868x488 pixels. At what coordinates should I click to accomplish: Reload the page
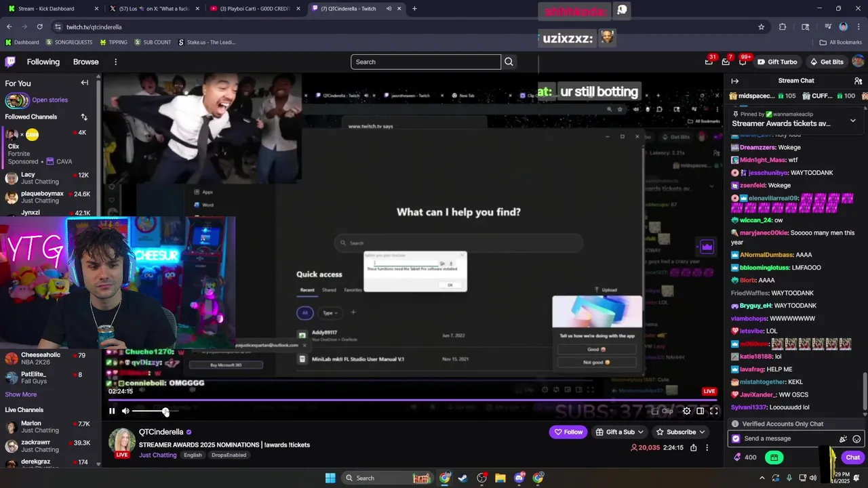(x=39, y=26)
